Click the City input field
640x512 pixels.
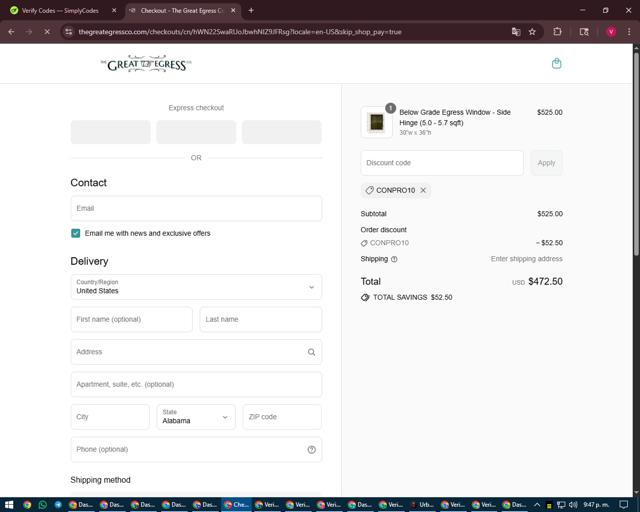tap(110, 417)
